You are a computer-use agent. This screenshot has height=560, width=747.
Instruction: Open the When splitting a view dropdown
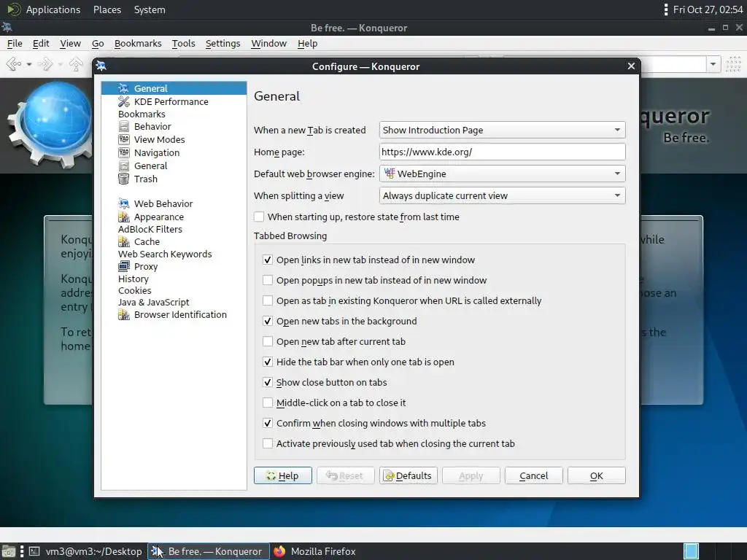tap(502, 195)
